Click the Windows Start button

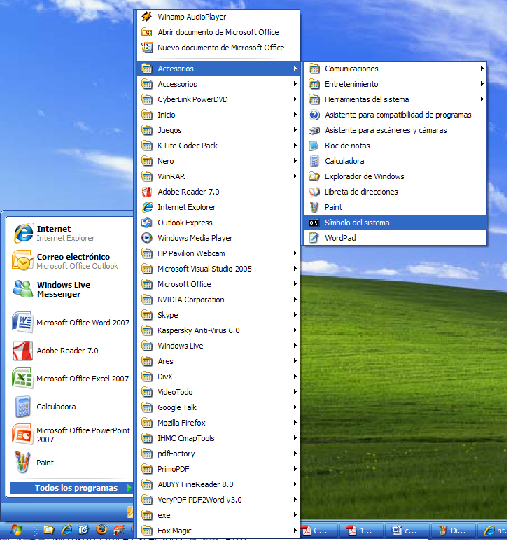(15, 530)
